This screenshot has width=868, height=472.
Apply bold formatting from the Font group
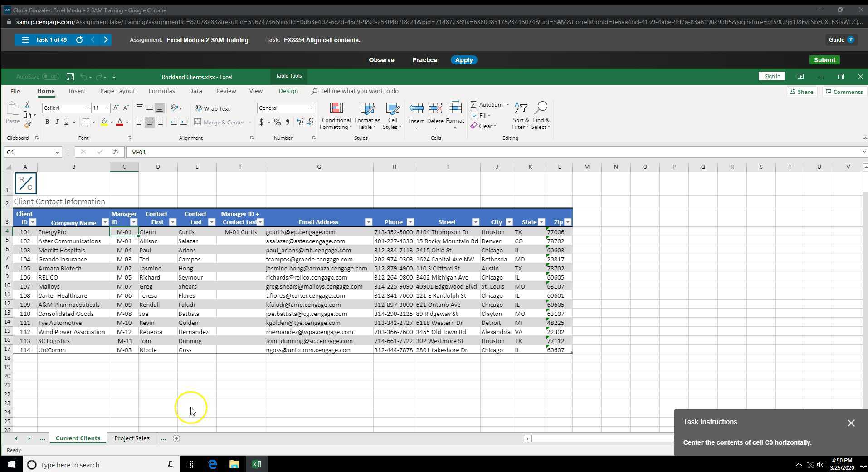click(47, 122)
